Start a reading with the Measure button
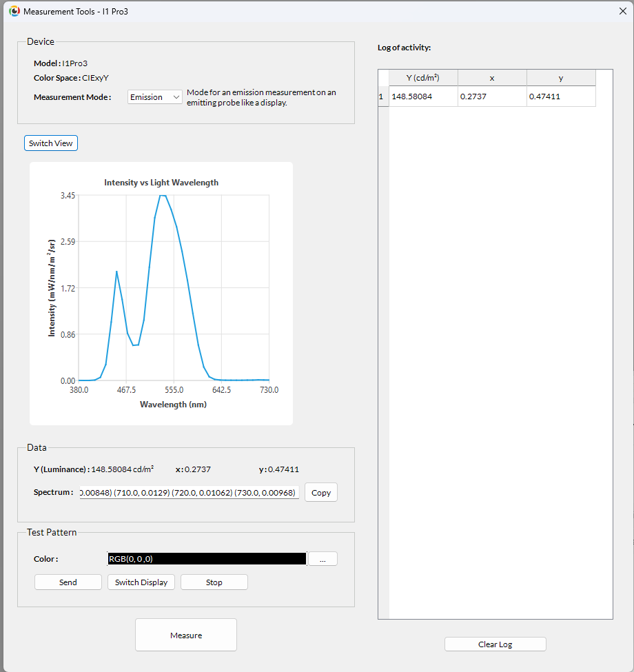 (186, 635)
